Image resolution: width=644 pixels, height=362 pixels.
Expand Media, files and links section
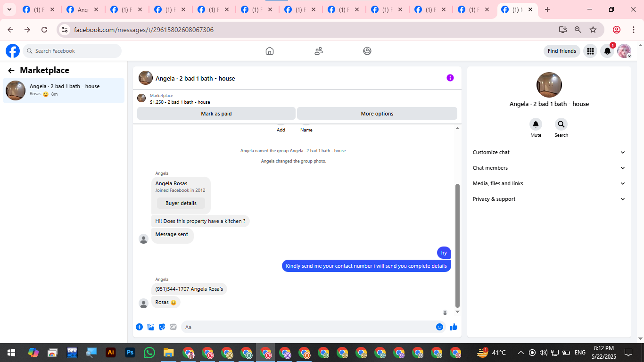tap(549, 183)
